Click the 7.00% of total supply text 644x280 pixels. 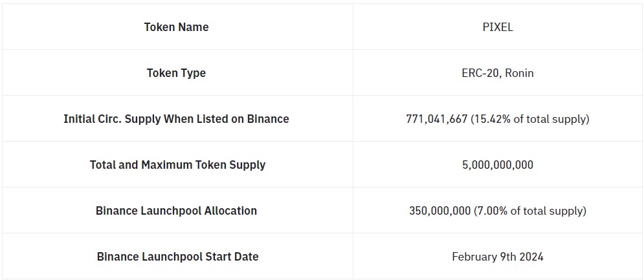coord(530,211)
